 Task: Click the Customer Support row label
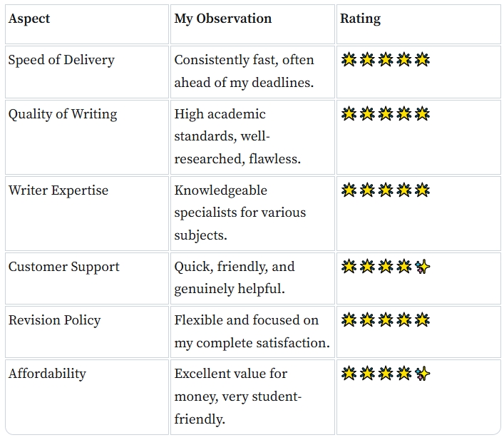[64, 267]
